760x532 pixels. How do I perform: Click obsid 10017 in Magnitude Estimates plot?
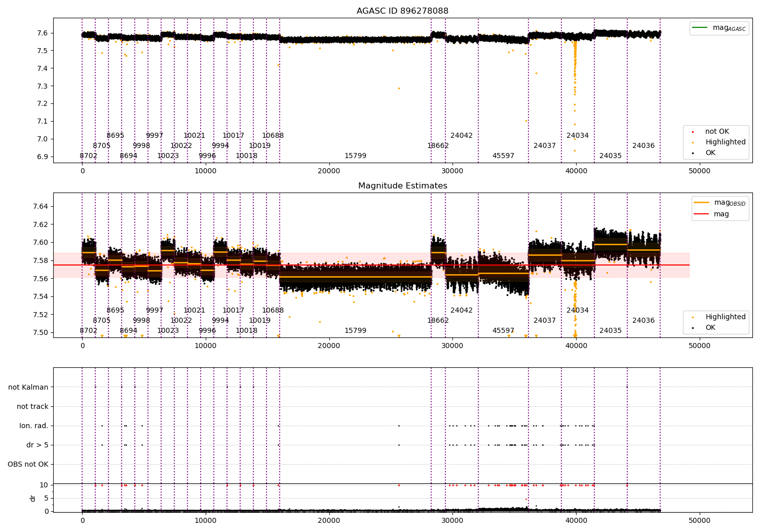[234, 311]
